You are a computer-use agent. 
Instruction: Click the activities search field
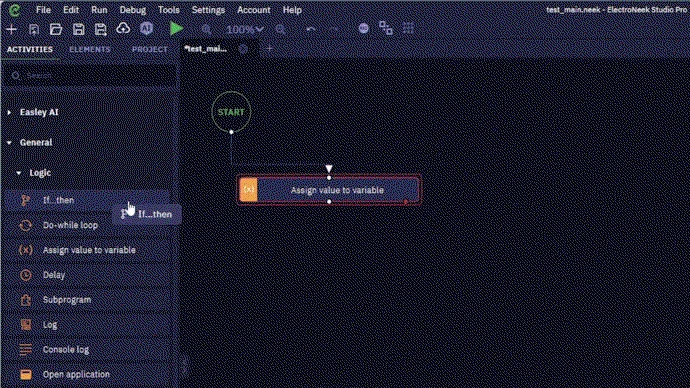tap(90, 76)
